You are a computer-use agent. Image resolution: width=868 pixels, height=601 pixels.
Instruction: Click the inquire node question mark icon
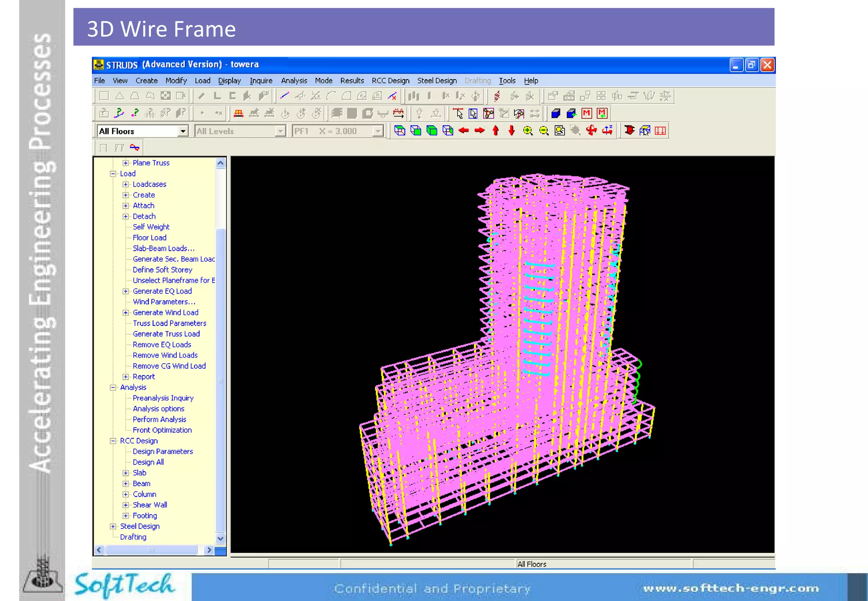[135, 113]
